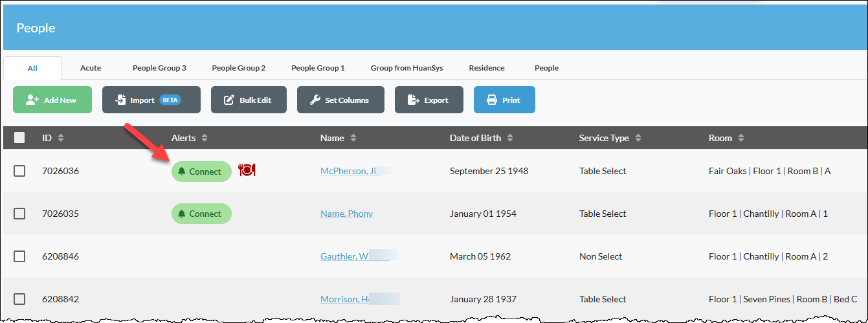
Task: Sort by Date of Birth column arrows
Action: (510, 138)
